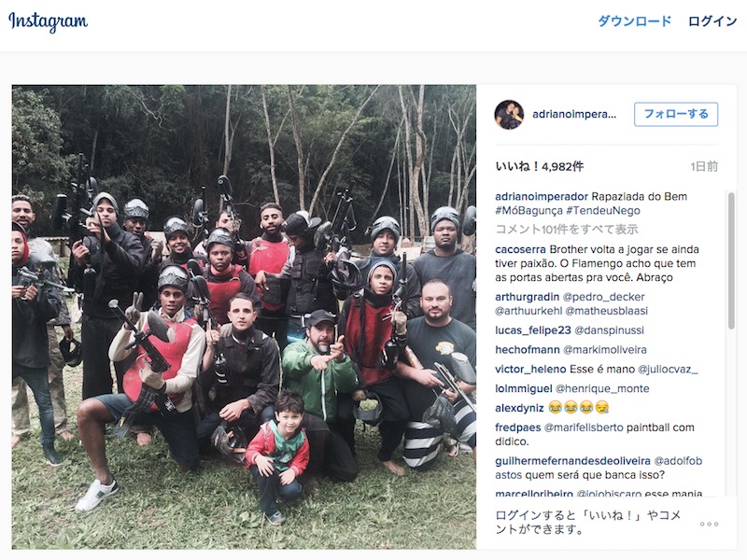
Task: Open commenter victor_heleno's profile
Action: pyautogui.click(x=530, y=370)
